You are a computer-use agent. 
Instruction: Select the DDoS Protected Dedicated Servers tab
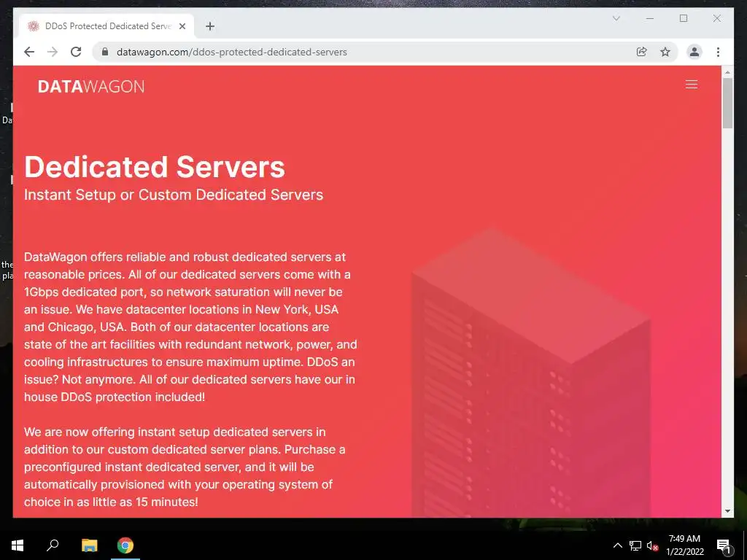107,26
